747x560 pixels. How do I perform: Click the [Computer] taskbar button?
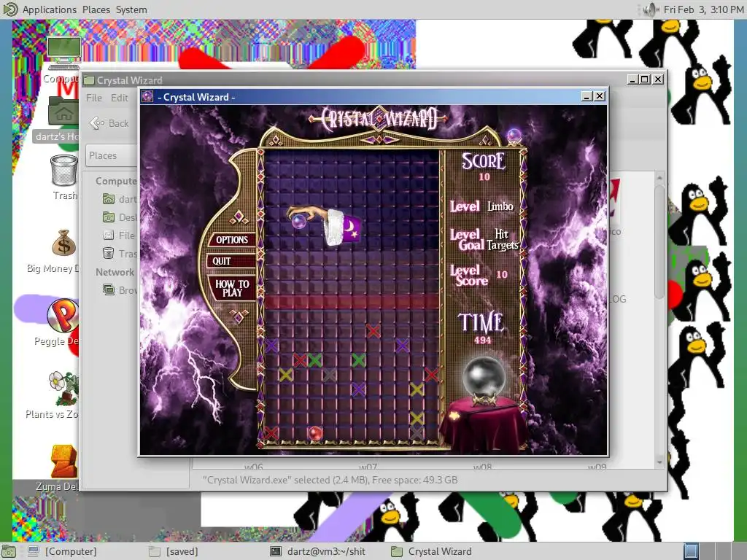(63, 551)
